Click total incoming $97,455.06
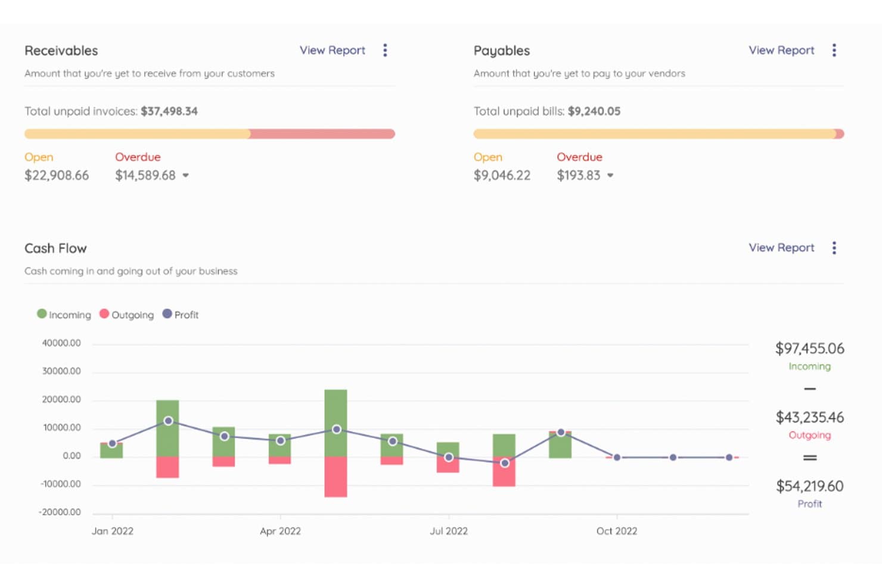The height and width of the screenshot is (588, 882). 810,349
